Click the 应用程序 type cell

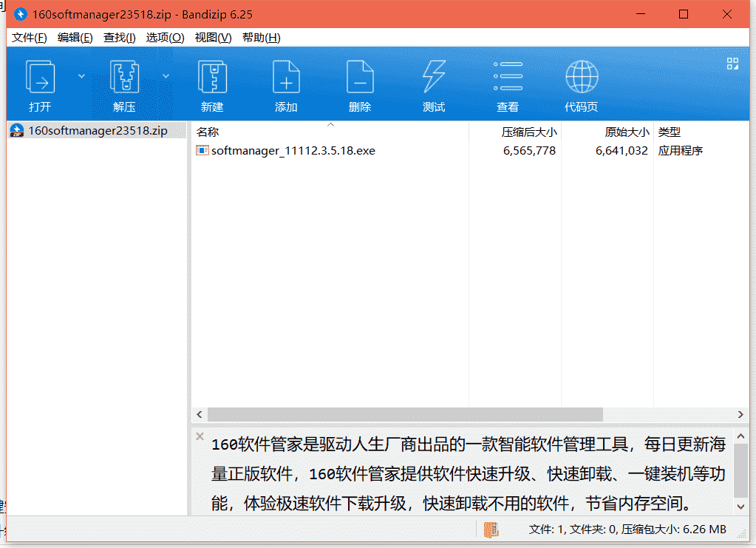click(681, 151)
